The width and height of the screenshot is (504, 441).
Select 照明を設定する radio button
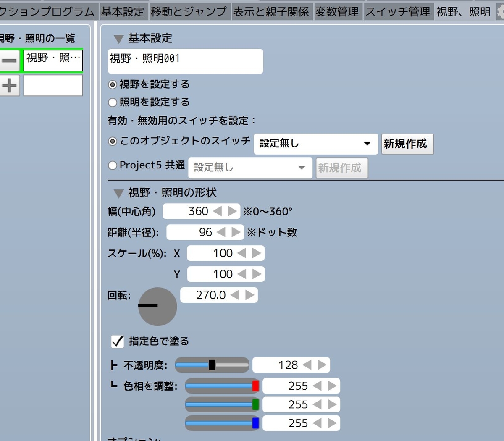(113, 102)
